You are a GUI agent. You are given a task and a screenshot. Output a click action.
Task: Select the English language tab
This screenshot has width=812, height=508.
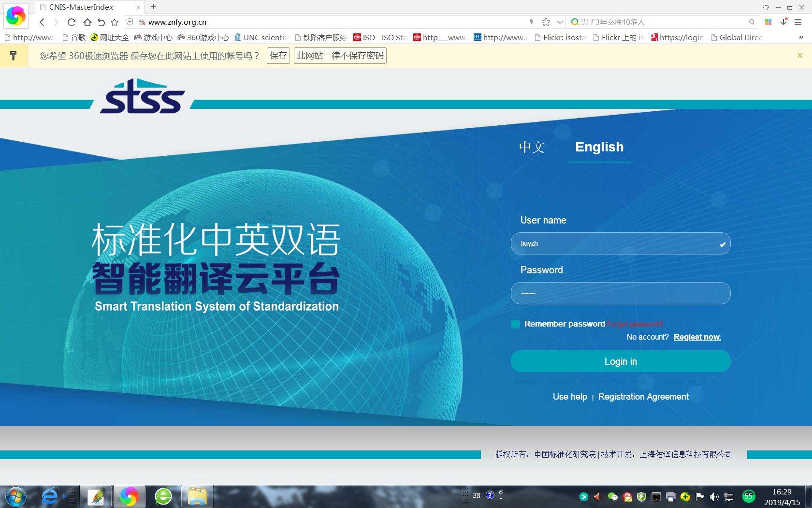(599, 147)
